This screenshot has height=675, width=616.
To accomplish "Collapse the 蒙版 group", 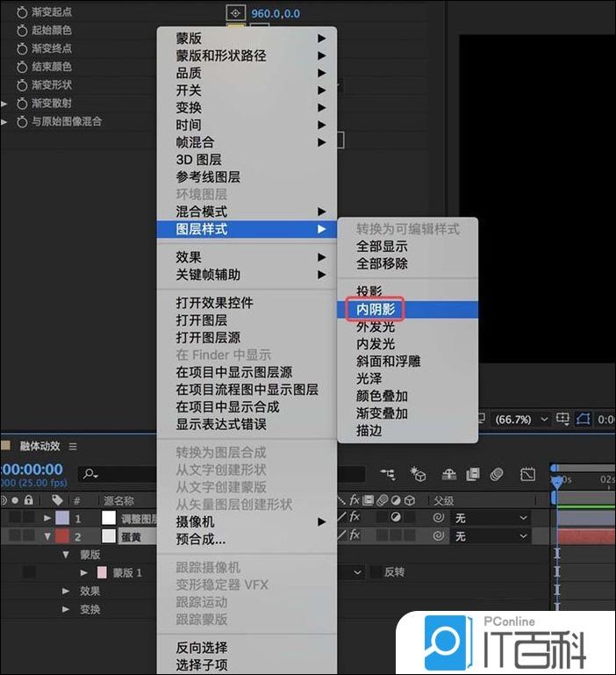I will pos(66,555).
